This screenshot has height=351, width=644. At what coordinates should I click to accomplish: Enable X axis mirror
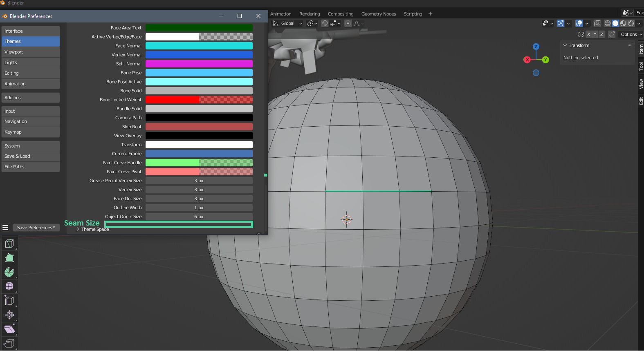tap(589, 34)
